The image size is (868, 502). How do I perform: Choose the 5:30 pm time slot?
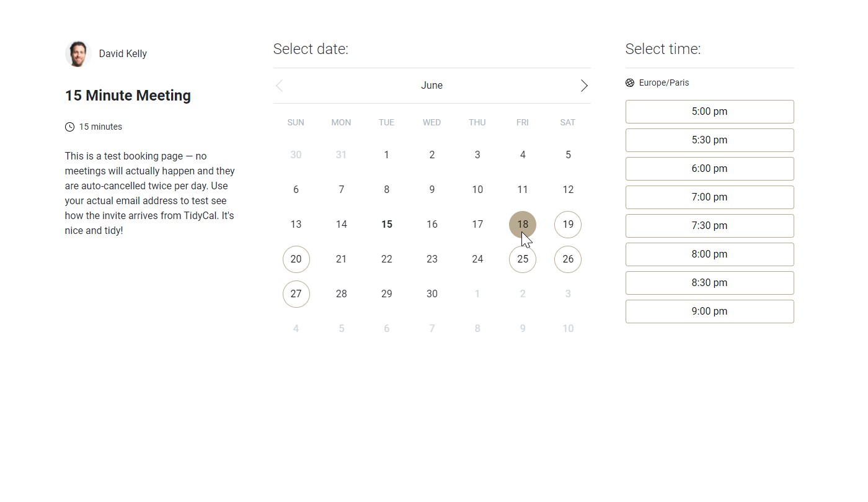pyautogui.click(x=709, y=140)
